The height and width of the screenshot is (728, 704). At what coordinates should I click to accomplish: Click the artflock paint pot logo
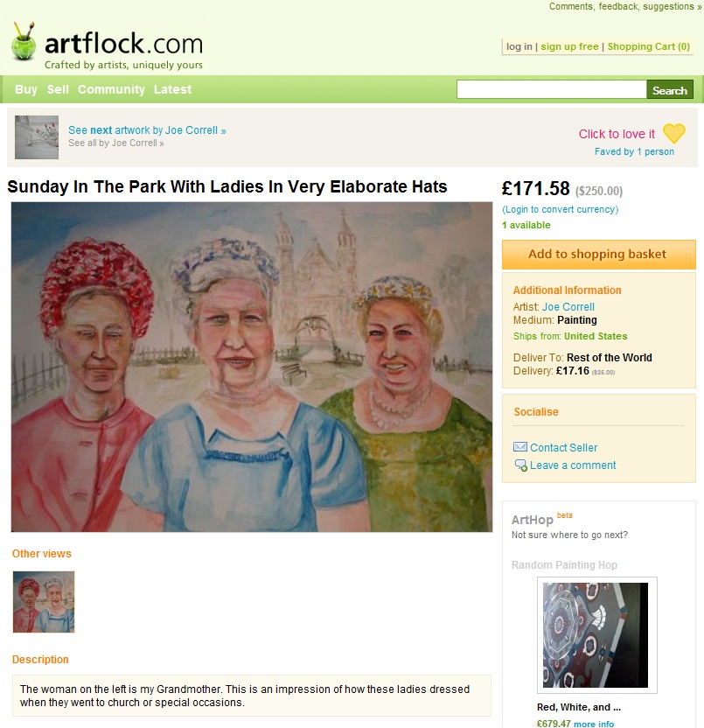tap(24, 41)
